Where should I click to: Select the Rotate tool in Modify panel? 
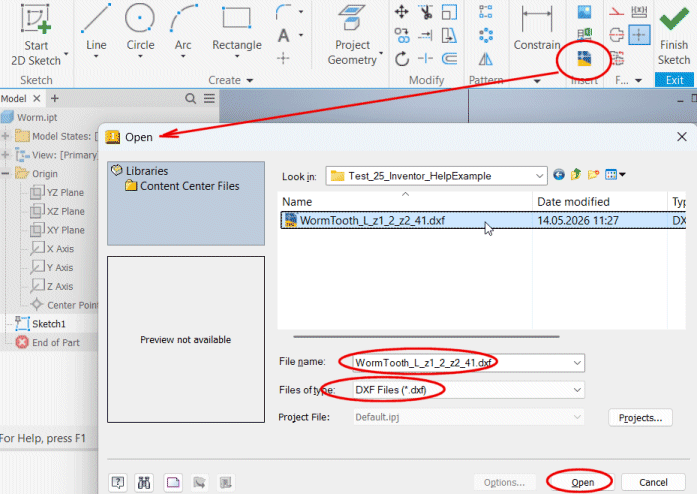click(402, 59)
